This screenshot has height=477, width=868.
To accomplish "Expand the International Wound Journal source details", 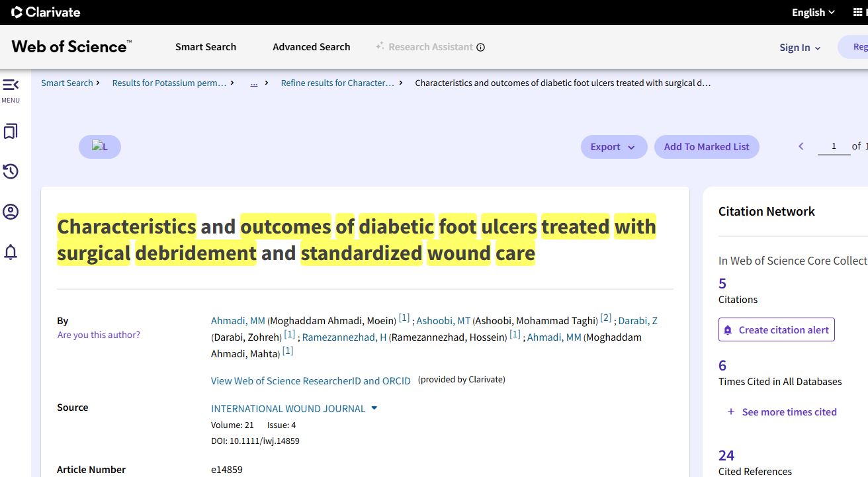I will 374,408.
